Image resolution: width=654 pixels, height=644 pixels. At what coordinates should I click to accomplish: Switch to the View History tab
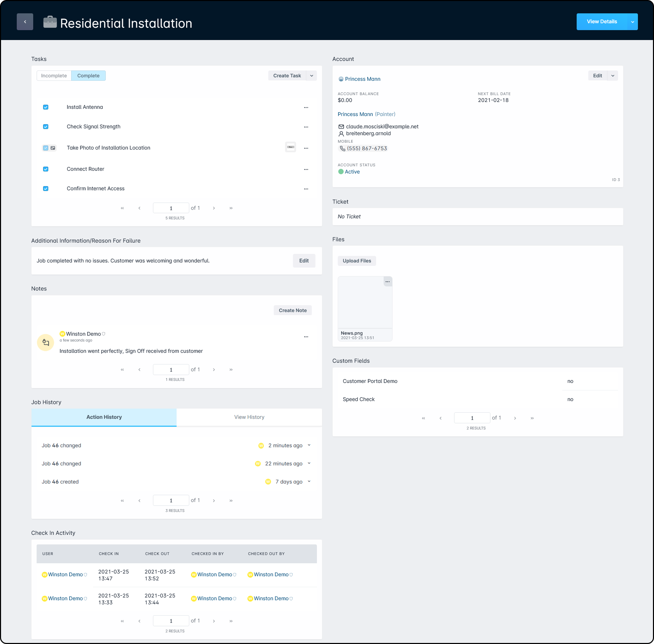pos(249,417)
